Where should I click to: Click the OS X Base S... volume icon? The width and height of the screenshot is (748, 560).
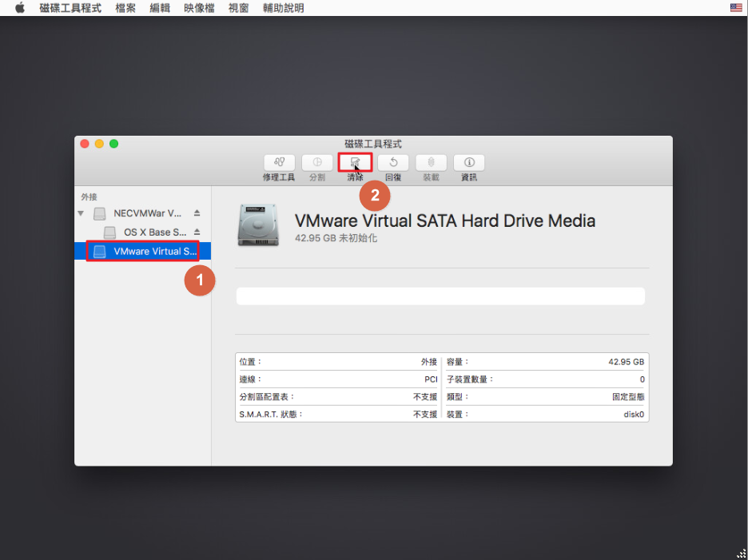(109, 232)
